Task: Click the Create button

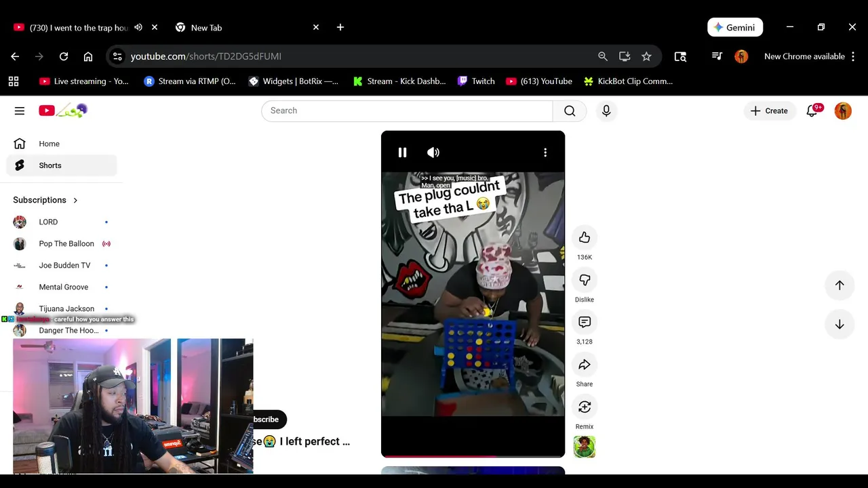Action: click(769, 110)
